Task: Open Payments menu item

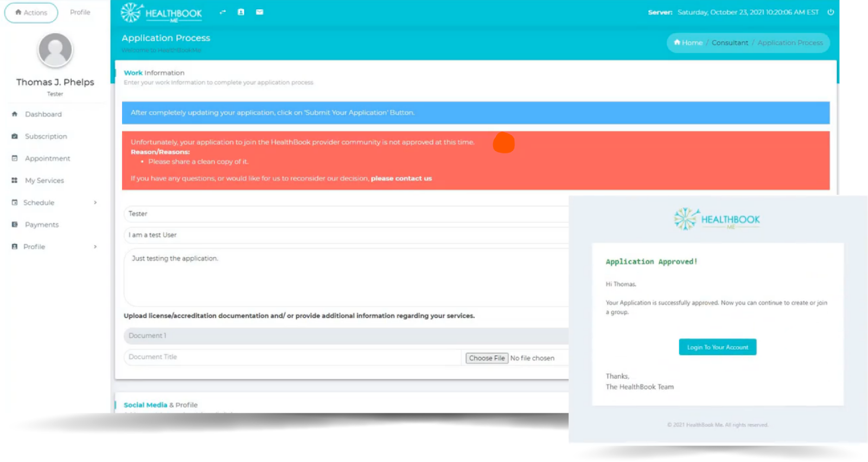Action: (x=42, y=224)
